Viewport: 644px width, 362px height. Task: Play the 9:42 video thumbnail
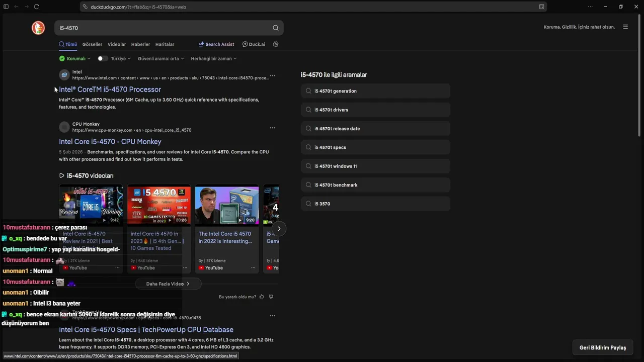click(x=91, y=205)
